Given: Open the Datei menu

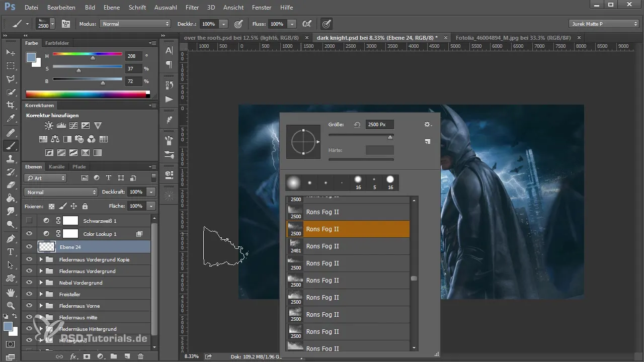Looking at the screenshot, I should point(31,8).
